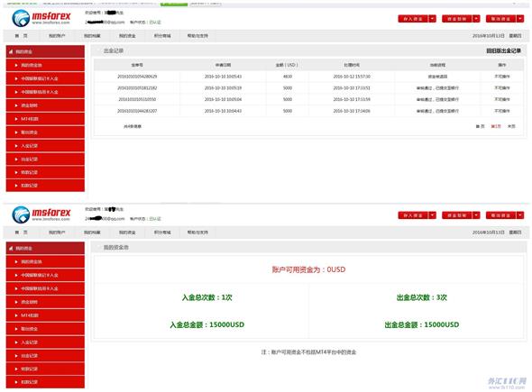This screenshot has width=532, height=392.
Task: Click arrow icon beside 我的资金池 sidebar item on 出金记录 page
Action: click(x=16, y=65)
